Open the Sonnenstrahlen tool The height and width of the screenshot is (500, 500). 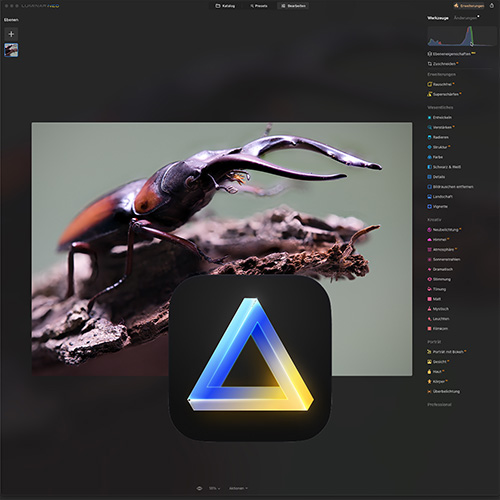click(x=444, y=259)
